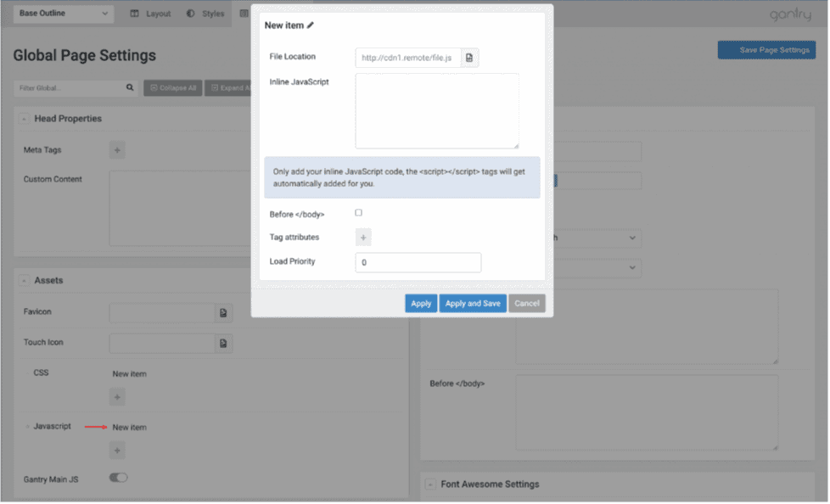830x504 pixels.
Task: Add a new Javascript item with plus
Action: tap(118, 451)
